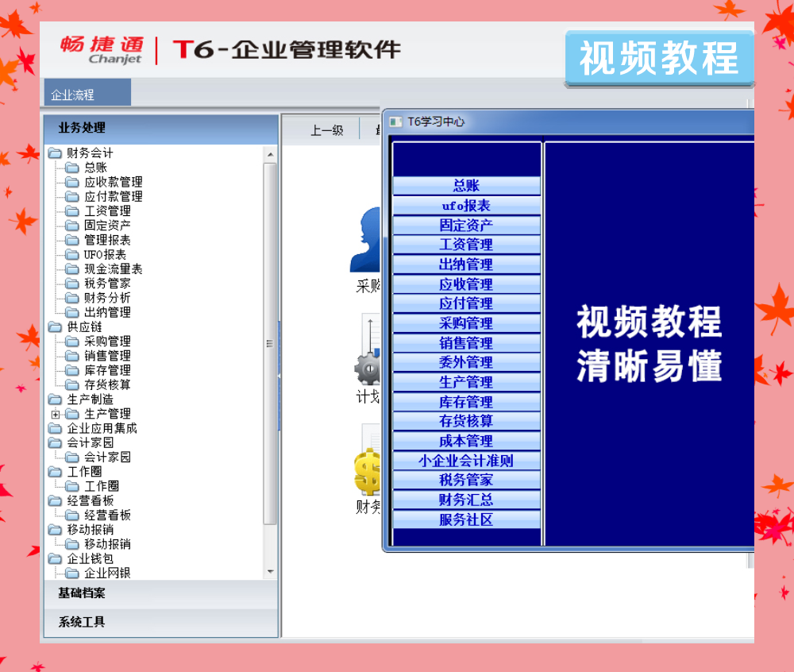Open the 财务 dollar icon in workflow
The width and height of the screenshot is (794, 672).
368,461
